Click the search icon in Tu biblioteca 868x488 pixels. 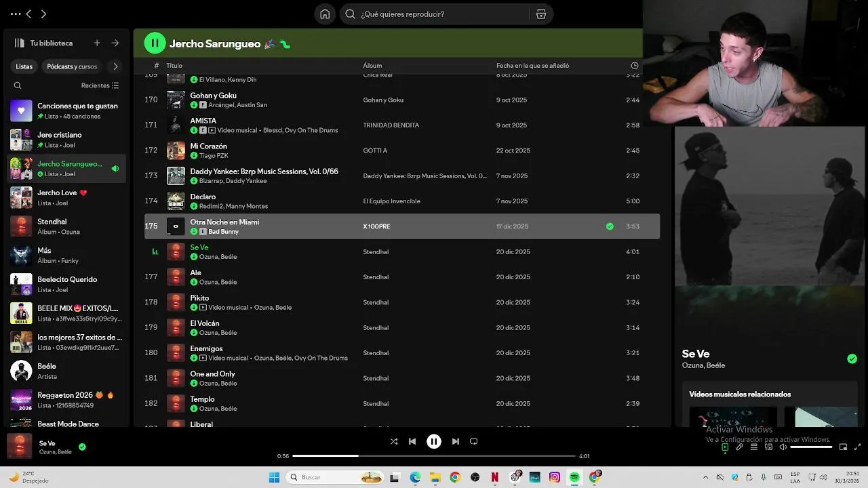coord(18,85)
